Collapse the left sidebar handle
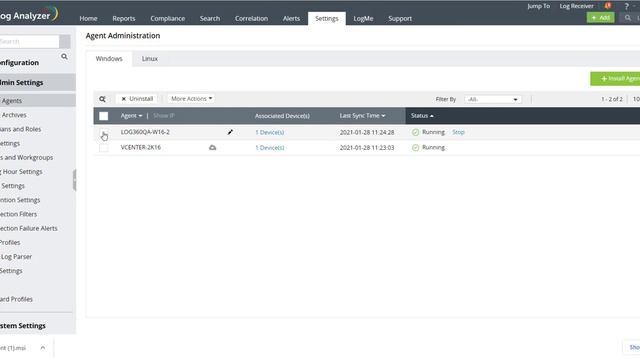 click(74, 180)
